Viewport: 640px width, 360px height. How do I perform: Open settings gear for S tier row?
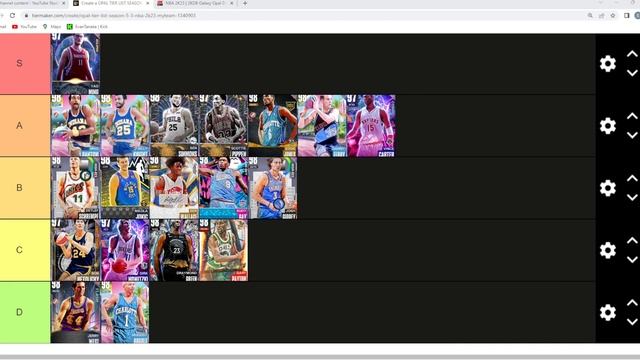click(608, 64)
